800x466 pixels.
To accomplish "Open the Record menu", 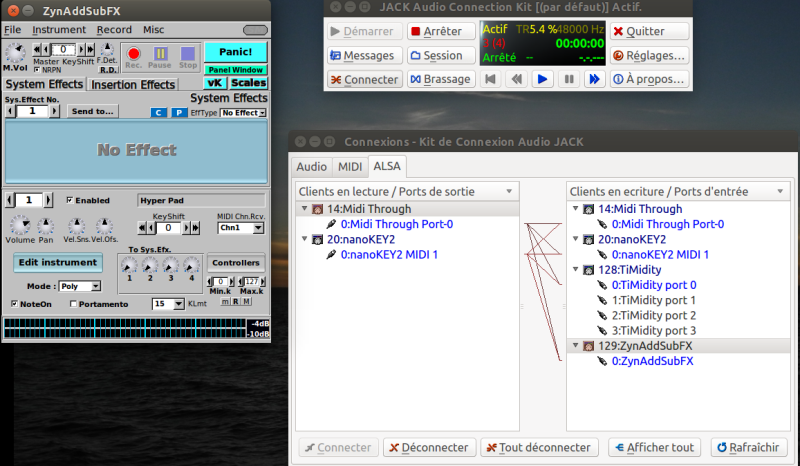I will (x=114, y=30).
